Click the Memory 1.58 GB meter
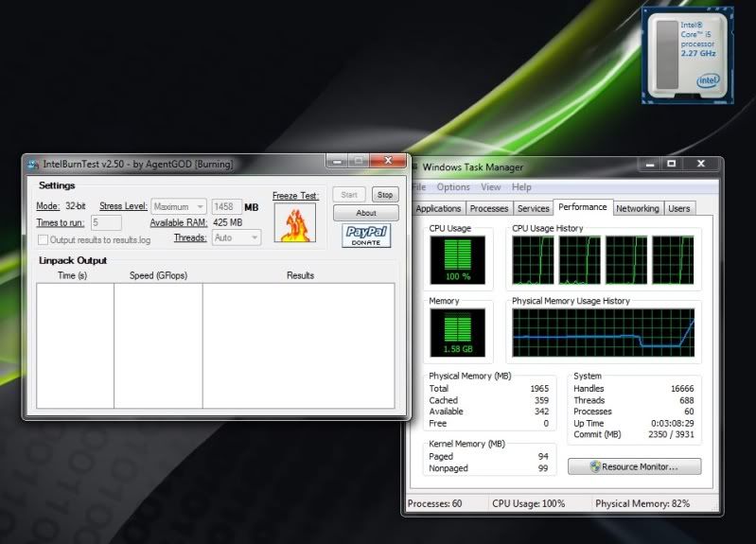The height and width of the screenshot is (544, 756). tap(457, 333)
